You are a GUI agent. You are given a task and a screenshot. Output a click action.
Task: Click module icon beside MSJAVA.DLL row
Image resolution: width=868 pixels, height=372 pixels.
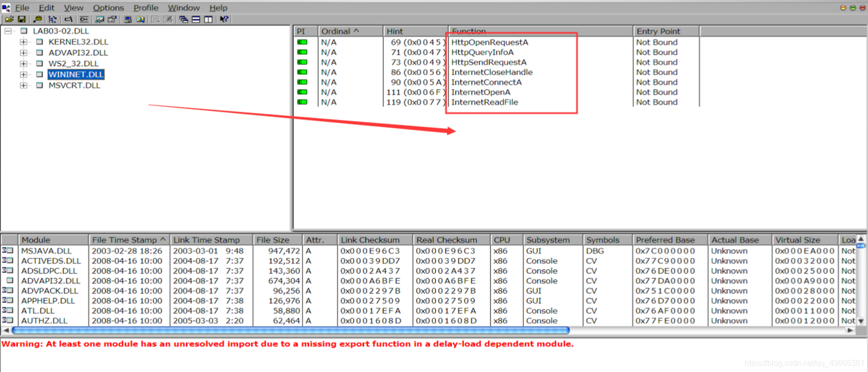(x=8, y=251)
